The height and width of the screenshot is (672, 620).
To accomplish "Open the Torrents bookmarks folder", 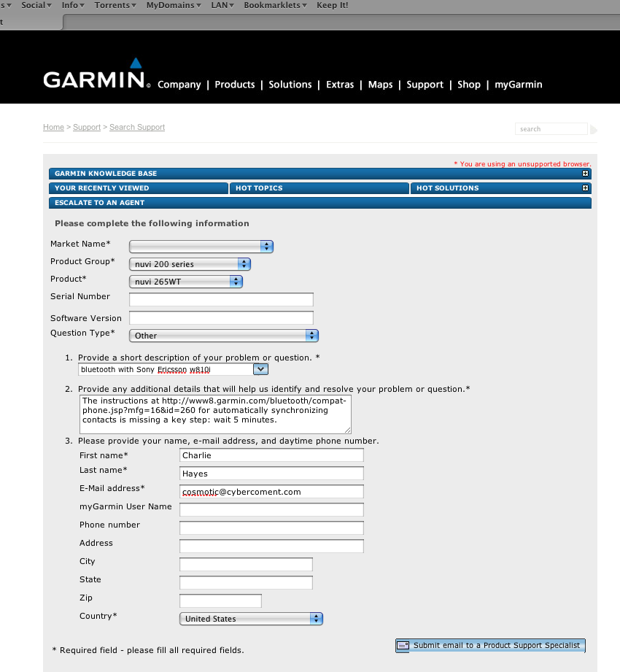I will [x=115, y=5].
